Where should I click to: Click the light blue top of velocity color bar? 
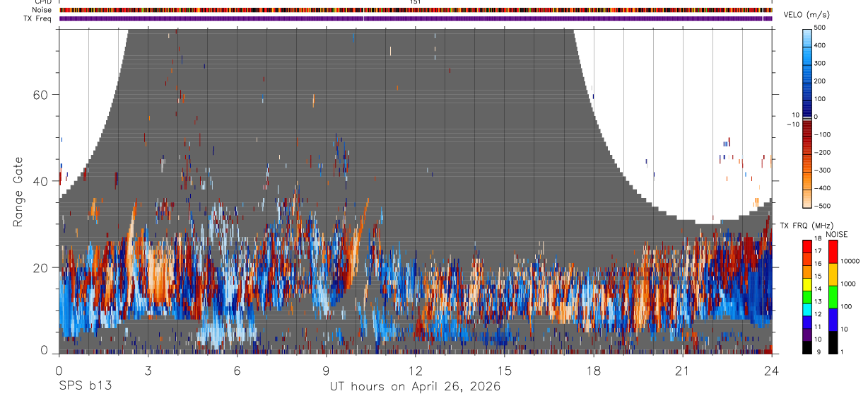coord(808,37)
